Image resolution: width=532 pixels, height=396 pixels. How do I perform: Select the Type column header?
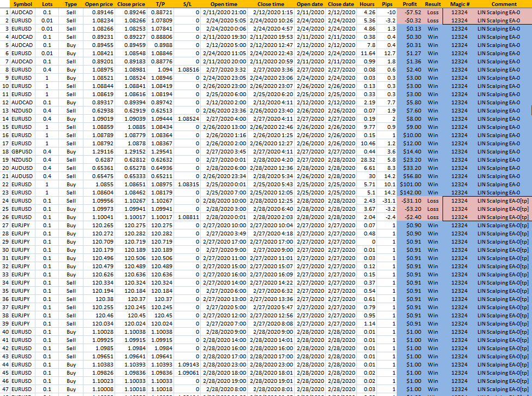pyautogui.click(x=71, y=4)
